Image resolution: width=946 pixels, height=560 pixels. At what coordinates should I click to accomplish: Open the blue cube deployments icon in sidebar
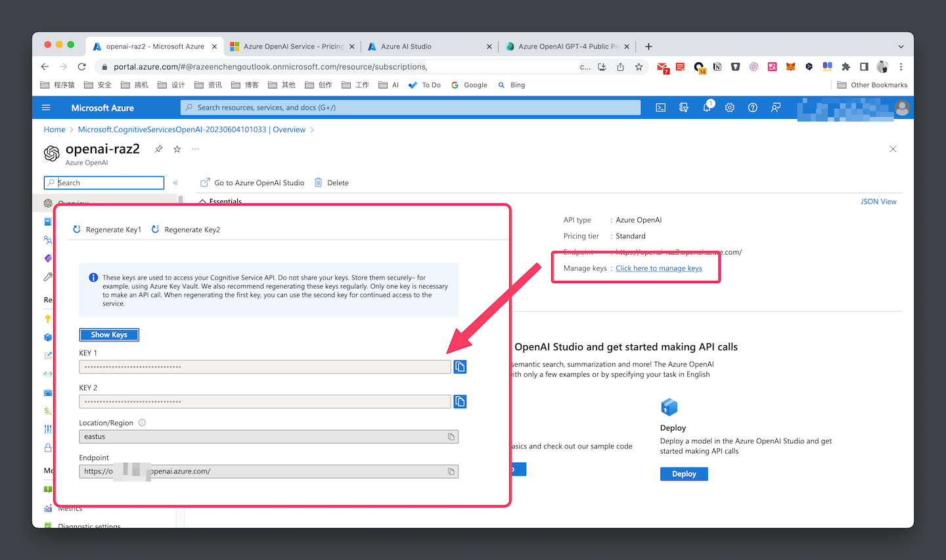[x=47, y=337]
